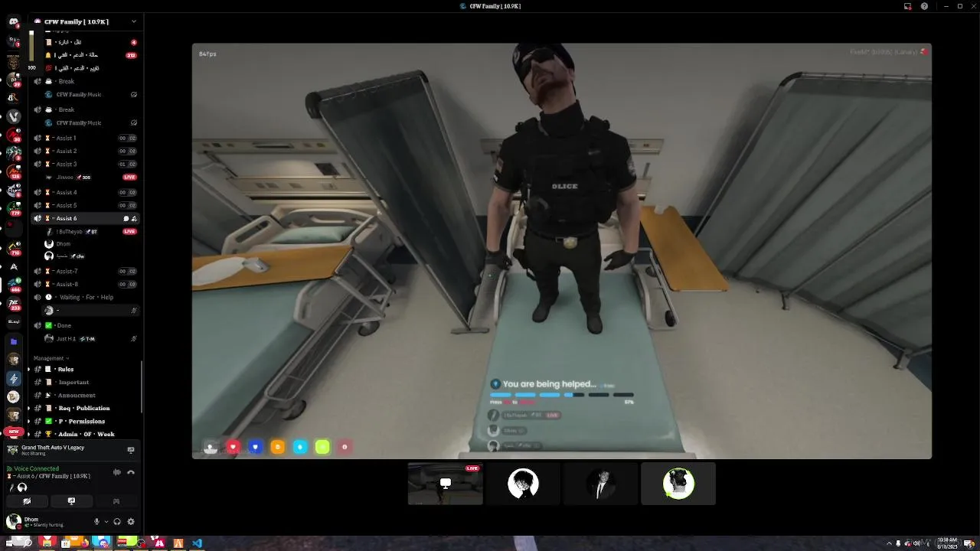This screenshot has width=980, height=551.
Task: Toggle camera video button
Action: click(x=27, y=501)
